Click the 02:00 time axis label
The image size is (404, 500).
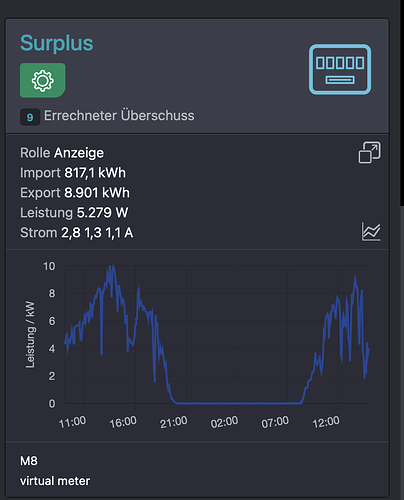coord(224,422)
